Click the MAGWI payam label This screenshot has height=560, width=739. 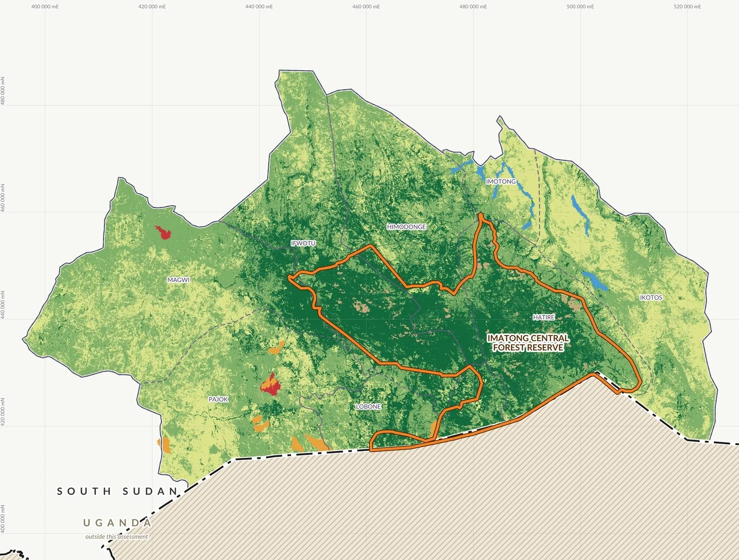pyautogui.click(x=178, y=280)
